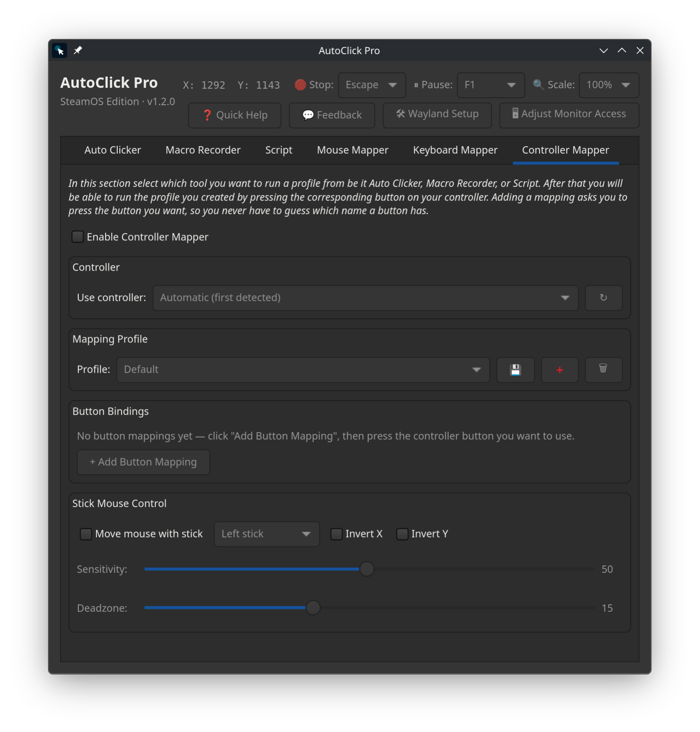
Task: Open the Script tab
Action: [278, 150]
